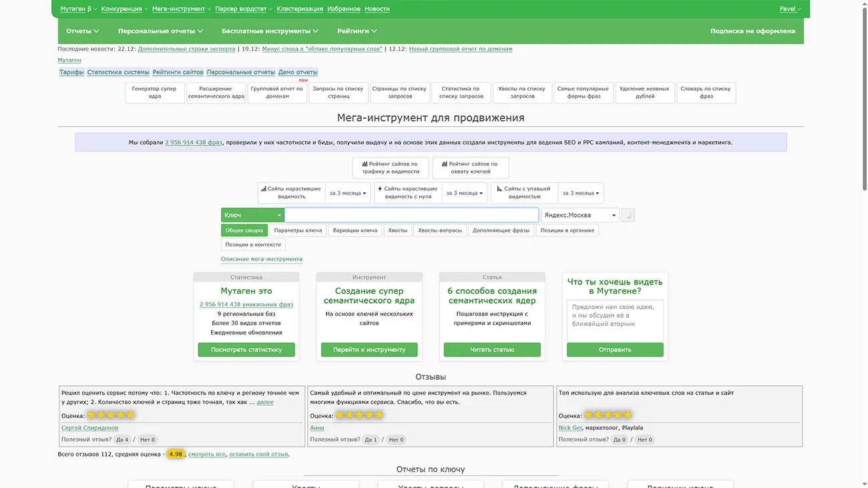Open 'Групповой отчет по доменам' tool button

point(277,93)
